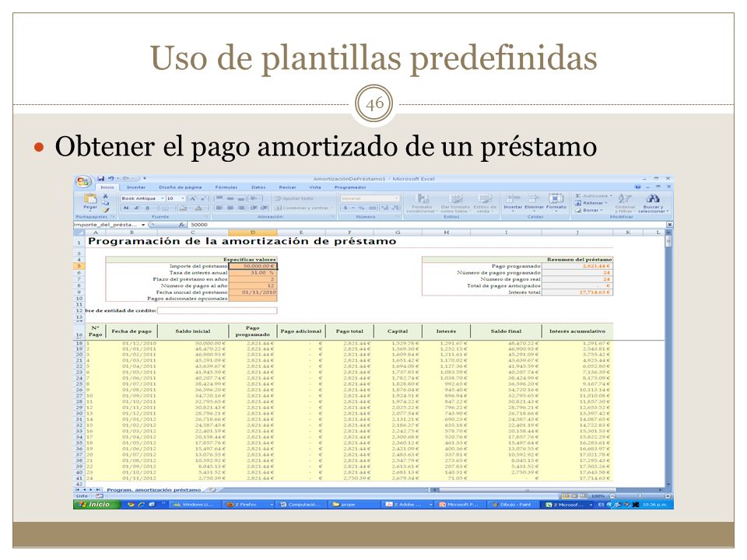Open the round Office button menu
Viewport: 747px width, 560px height.
[x=83, y=181]
